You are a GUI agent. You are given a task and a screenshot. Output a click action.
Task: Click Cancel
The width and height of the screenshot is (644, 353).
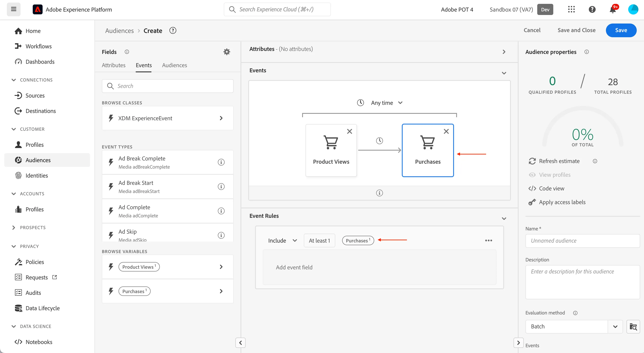(x=532, y=30)
